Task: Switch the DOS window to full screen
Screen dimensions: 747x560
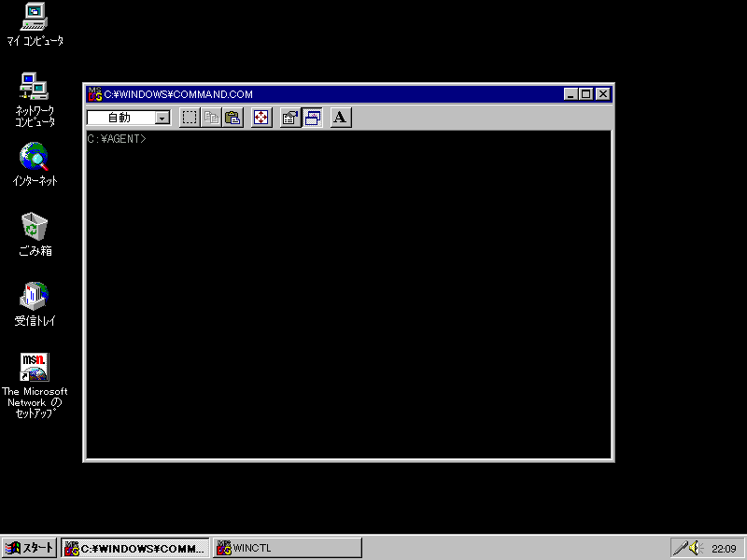Action: point(261,118)
